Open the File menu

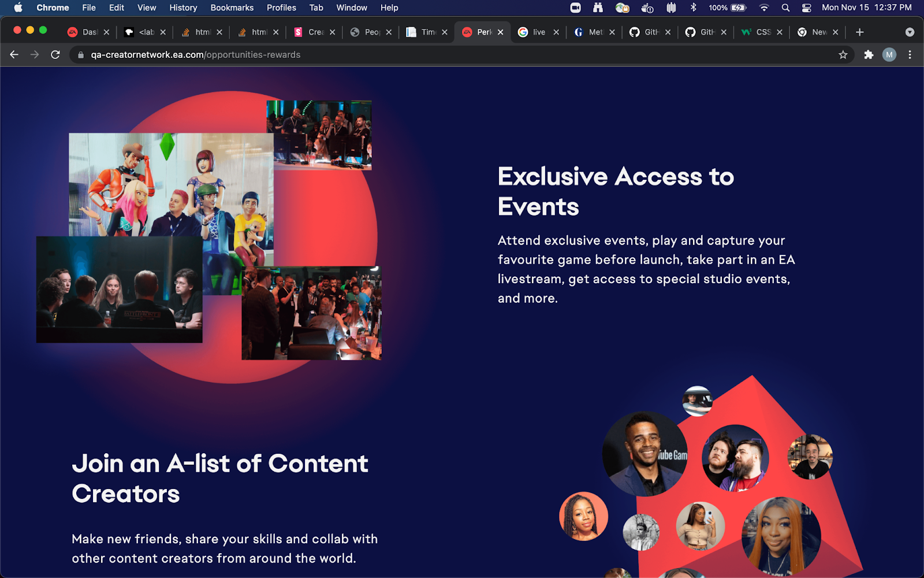89,8
